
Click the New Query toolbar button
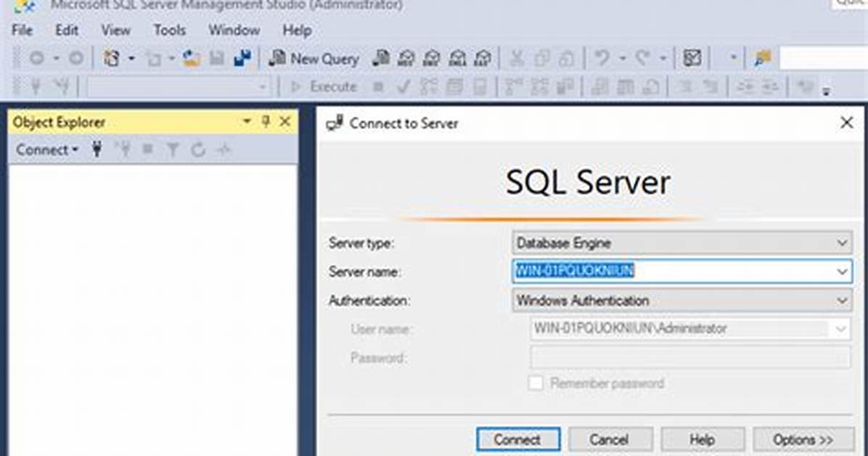click(x=314, y=58)
